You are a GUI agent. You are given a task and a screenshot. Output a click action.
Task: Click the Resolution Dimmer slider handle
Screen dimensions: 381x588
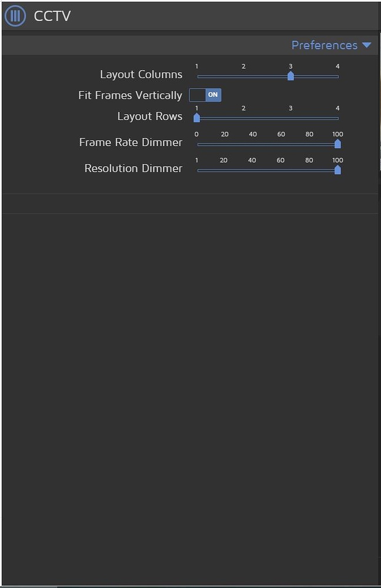pyautogui.click(x=337, y=170)
